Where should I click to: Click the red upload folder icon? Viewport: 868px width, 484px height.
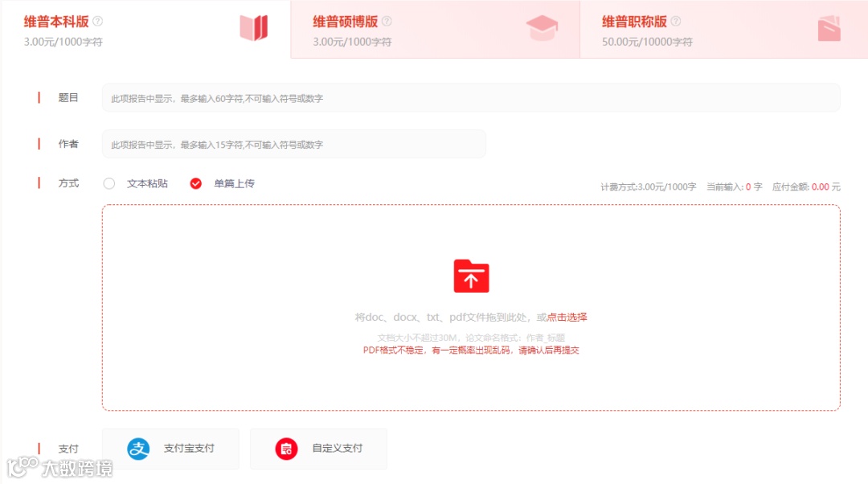pos(471,276)
